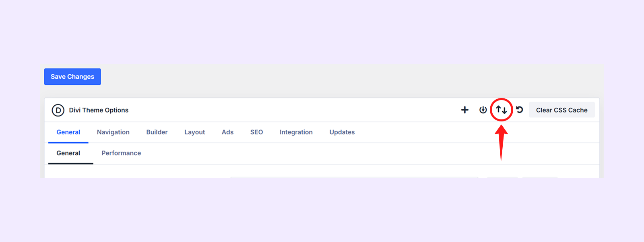Open the Updates tab
Viewport: 644px width, 242px height.
[342, 132]
